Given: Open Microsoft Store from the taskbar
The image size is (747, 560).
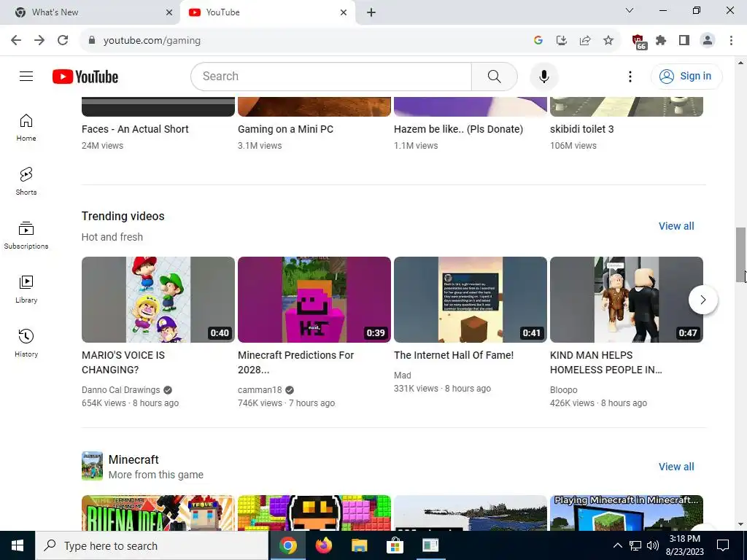Looking at the screenshot, I should point(395,545).
